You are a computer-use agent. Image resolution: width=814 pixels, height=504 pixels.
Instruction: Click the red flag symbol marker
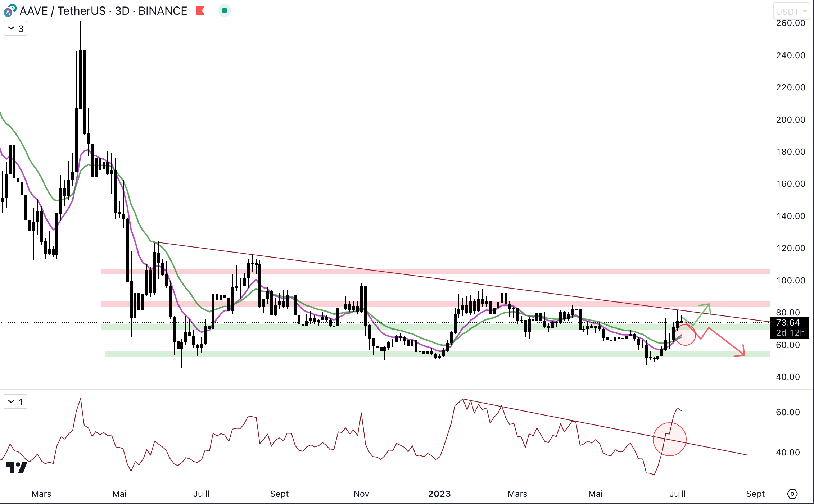[x=200, y=11]
